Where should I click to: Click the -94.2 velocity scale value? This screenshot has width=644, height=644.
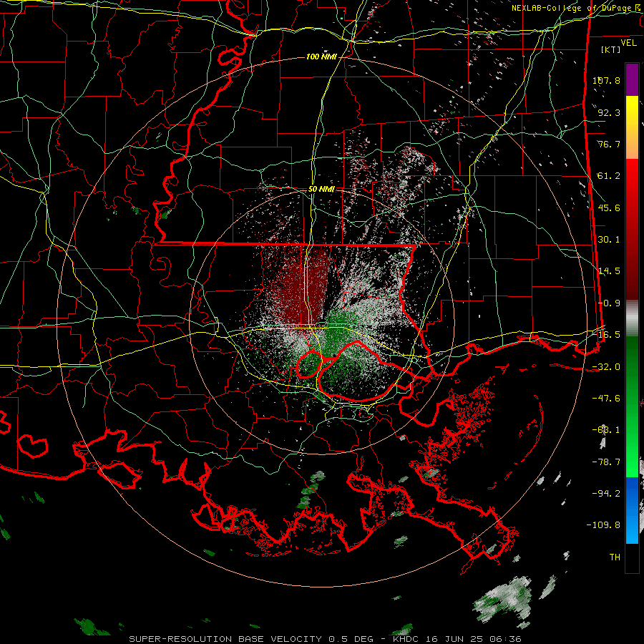coord(606,494)
